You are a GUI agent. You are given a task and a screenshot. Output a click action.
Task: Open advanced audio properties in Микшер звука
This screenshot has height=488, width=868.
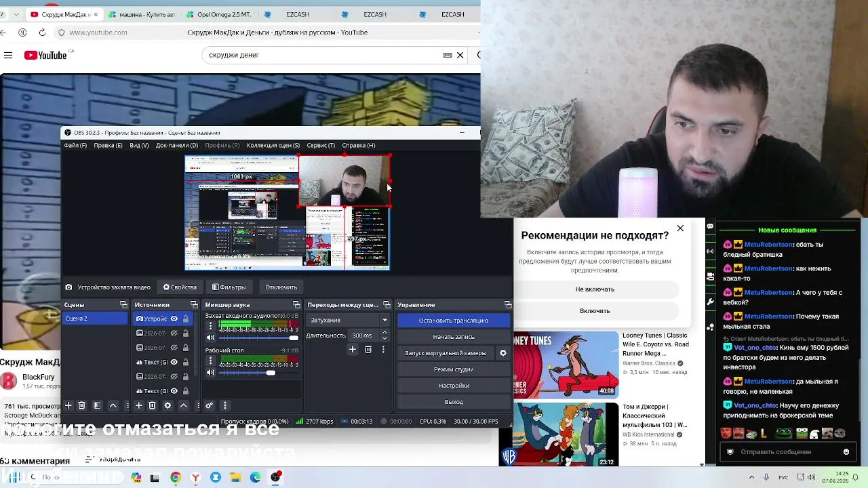[210, 405]
